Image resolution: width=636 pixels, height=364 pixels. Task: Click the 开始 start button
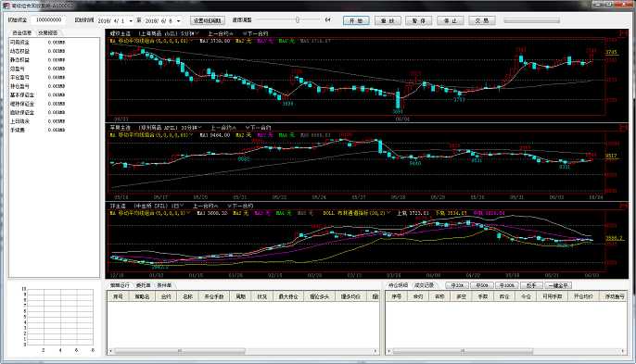(x=356, y=20)
